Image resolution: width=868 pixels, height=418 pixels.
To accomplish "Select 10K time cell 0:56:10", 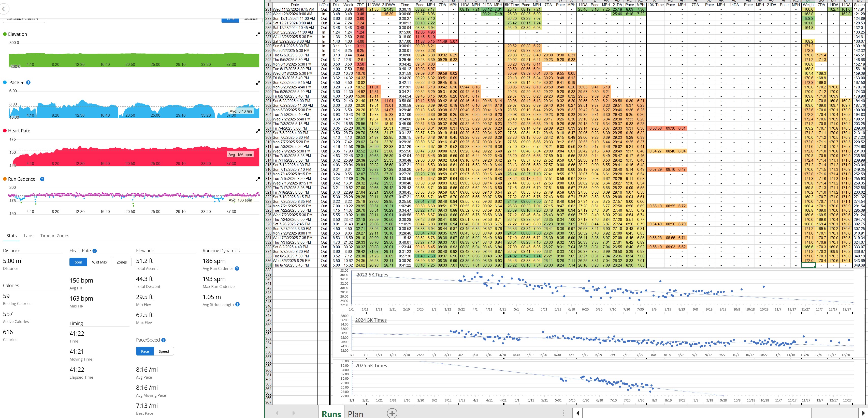I will 655,247.
